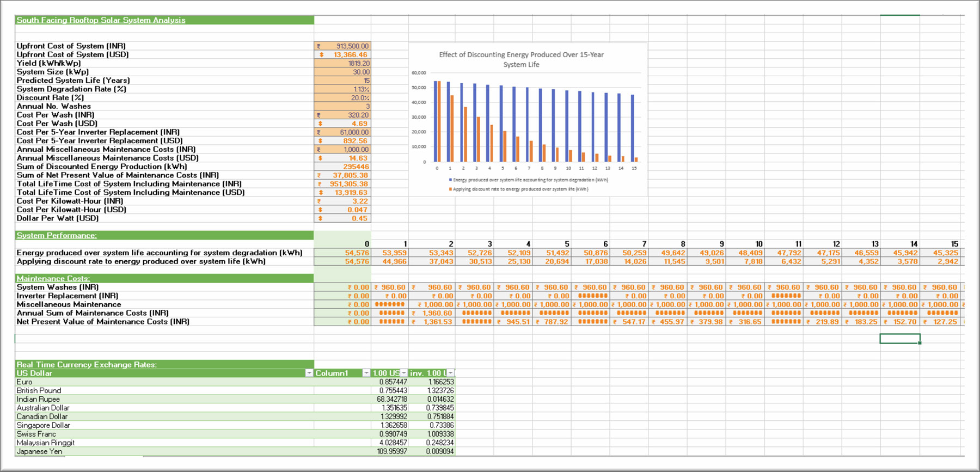980x472 pixels.
Task: Open the US Dollar column filter dropdown
Action: point(309,373)
